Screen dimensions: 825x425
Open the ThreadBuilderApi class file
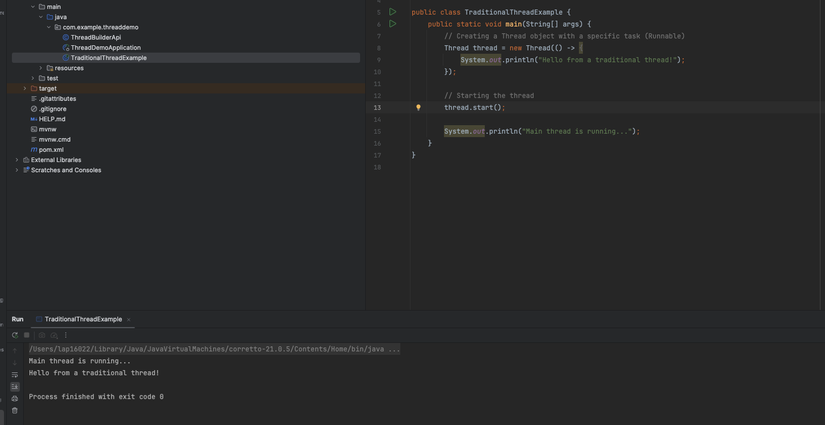(x=96, y=37)
